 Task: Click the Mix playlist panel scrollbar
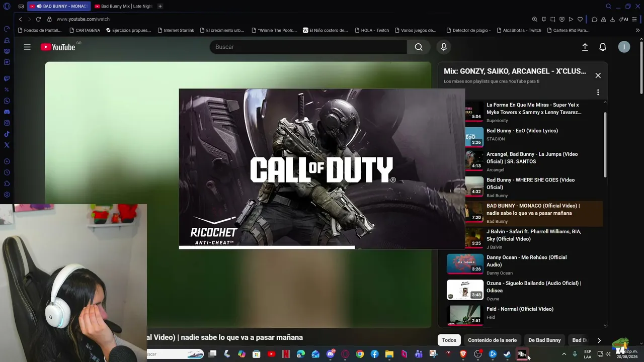click(605, 144)
